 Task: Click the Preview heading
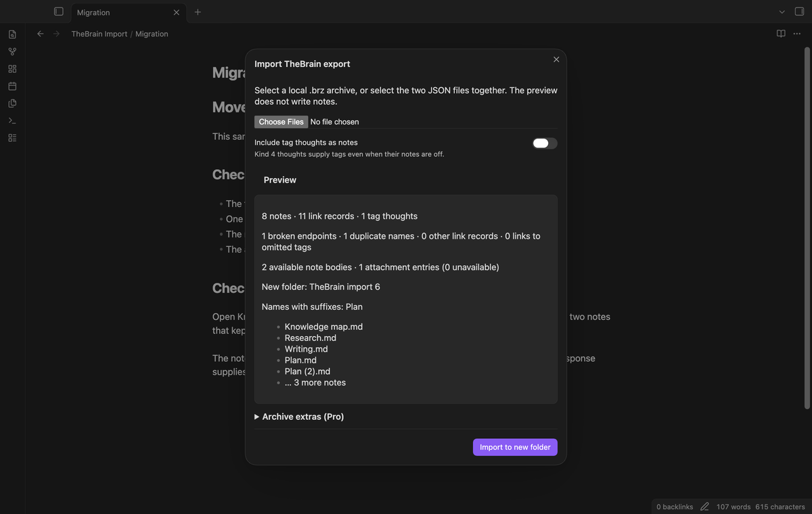pyautogui.click(x=280, y=180)
